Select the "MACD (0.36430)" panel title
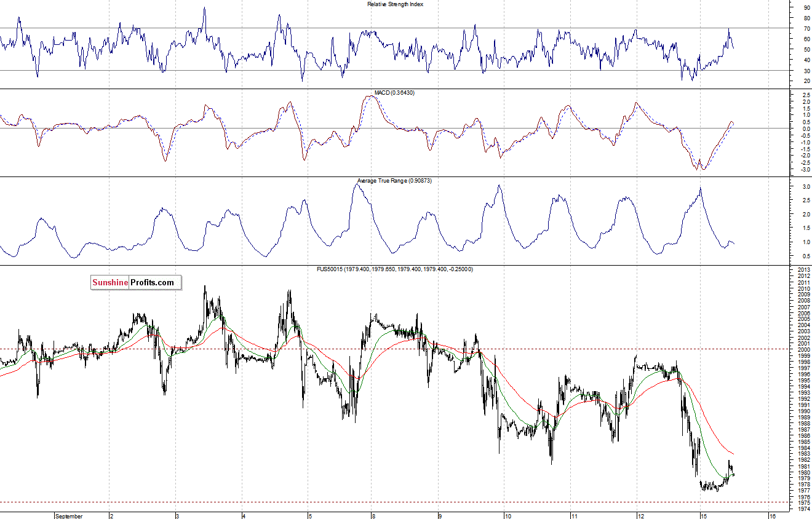Screen dimensions: 812x519 pyautogui.click(x=394, y=93)
